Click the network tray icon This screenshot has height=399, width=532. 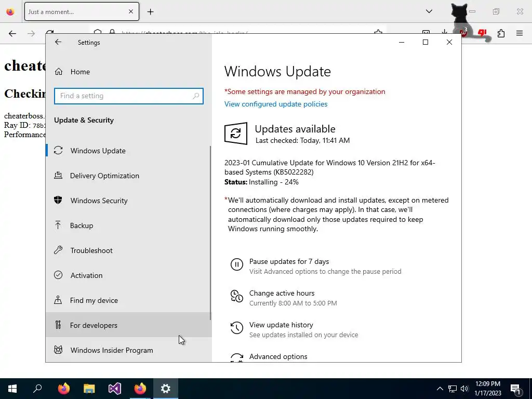[x=453, y=389]
